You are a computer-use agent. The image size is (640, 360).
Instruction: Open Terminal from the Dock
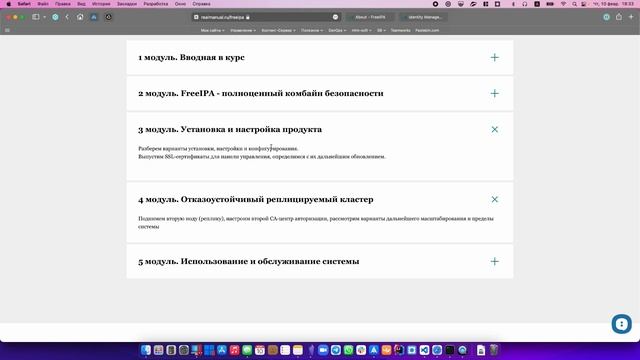coord(449,350)
